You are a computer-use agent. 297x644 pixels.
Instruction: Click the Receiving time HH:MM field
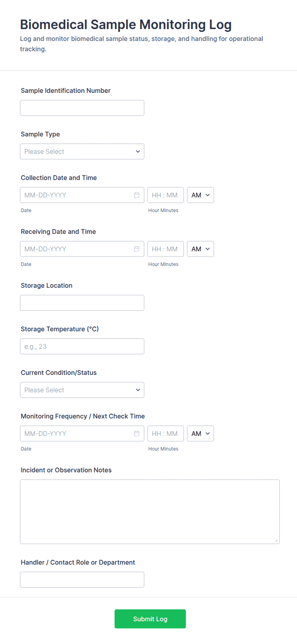point(166,249)
